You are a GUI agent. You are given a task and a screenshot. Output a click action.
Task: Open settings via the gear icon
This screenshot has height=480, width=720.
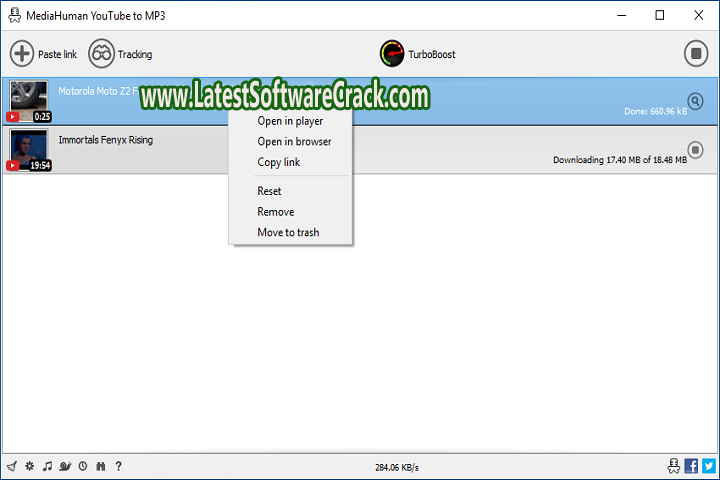click(29, 466)
